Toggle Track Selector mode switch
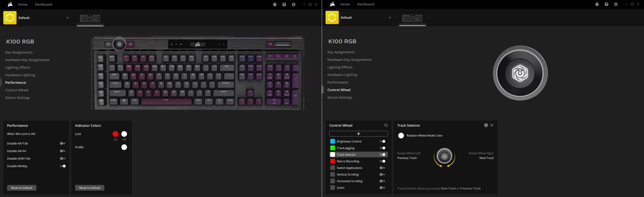Screen dimensions: 644x197 382,155
